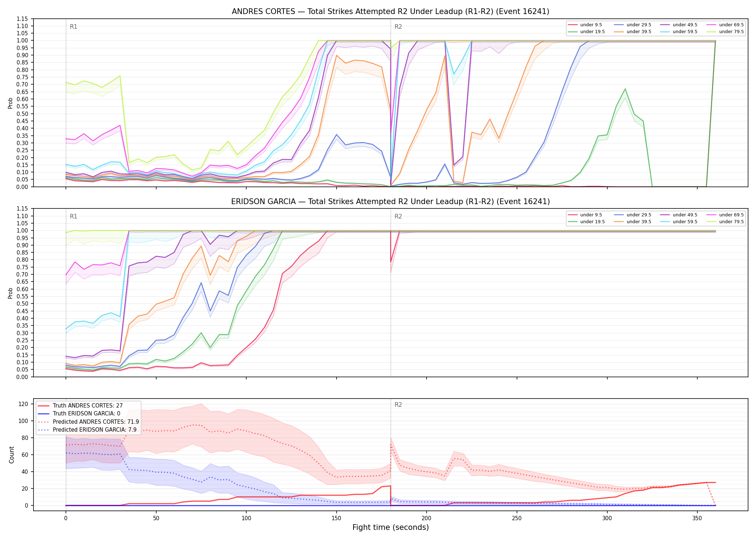Viewport: 756px width, 540px height.
Task: Click x-axis tick label 200
Action: coord(427,518)
